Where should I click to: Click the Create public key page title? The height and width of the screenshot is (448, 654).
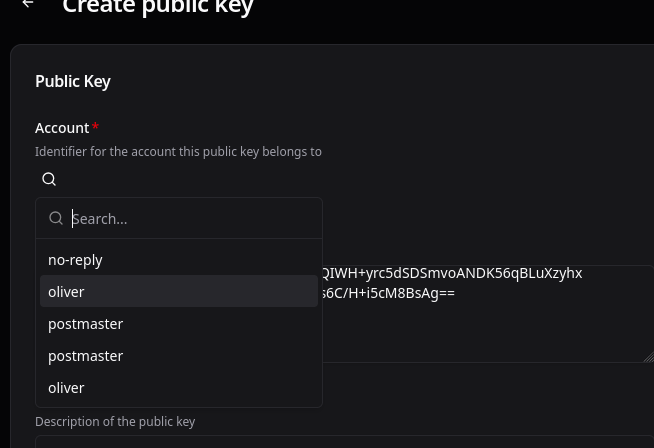[158, 6]
